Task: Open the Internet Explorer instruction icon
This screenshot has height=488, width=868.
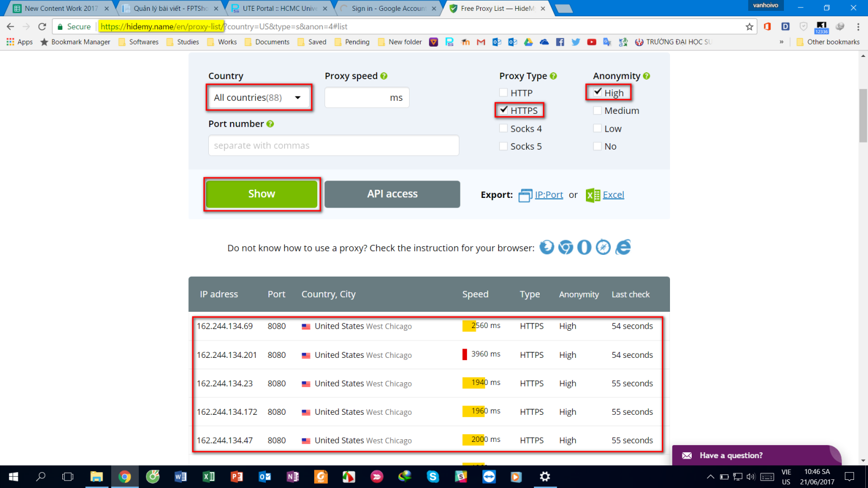Action: pyautogui.click(x=624, y=247)
